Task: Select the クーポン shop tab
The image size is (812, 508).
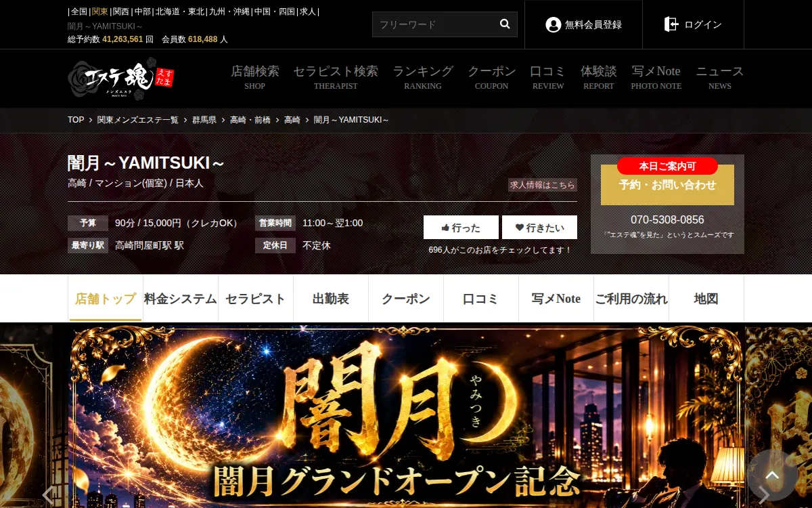Action: (406, 299)
